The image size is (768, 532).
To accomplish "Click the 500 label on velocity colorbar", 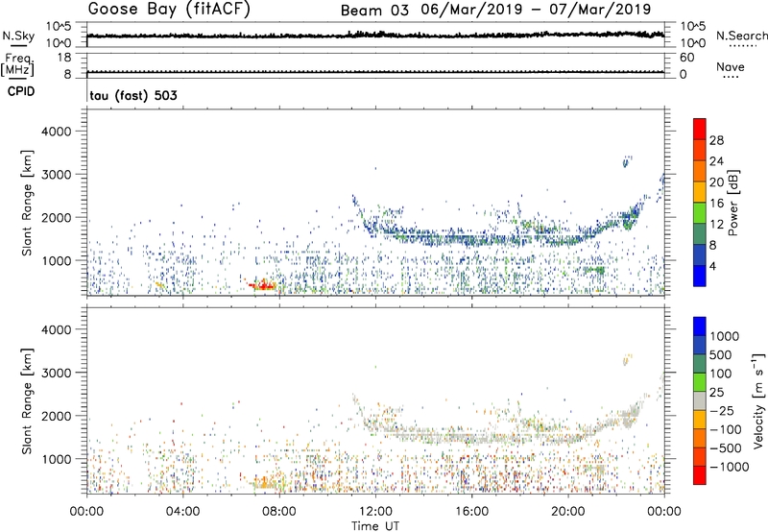I will pos(721,354).
